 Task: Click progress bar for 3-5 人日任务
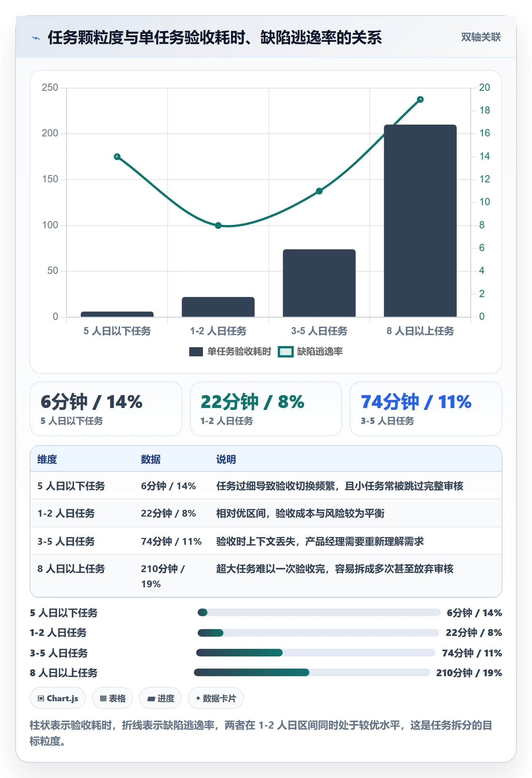pyautogui.click(x=316, y=653)
